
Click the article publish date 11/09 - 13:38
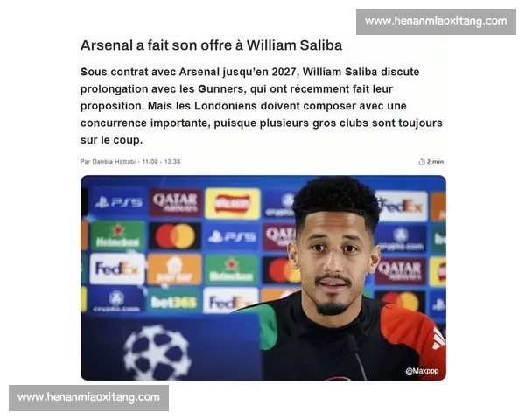tap(161, 161)
